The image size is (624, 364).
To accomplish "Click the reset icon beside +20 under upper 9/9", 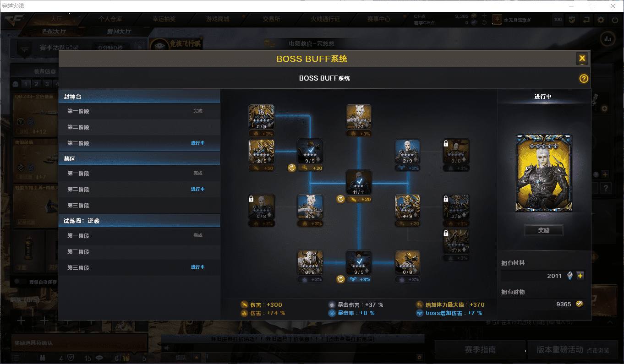I will [292, 168].
